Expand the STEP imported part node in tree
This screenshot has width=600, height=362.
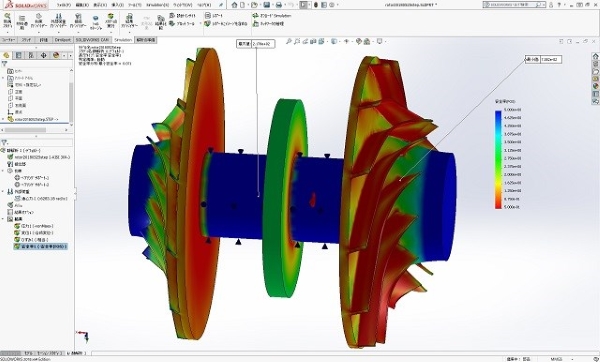3,119
